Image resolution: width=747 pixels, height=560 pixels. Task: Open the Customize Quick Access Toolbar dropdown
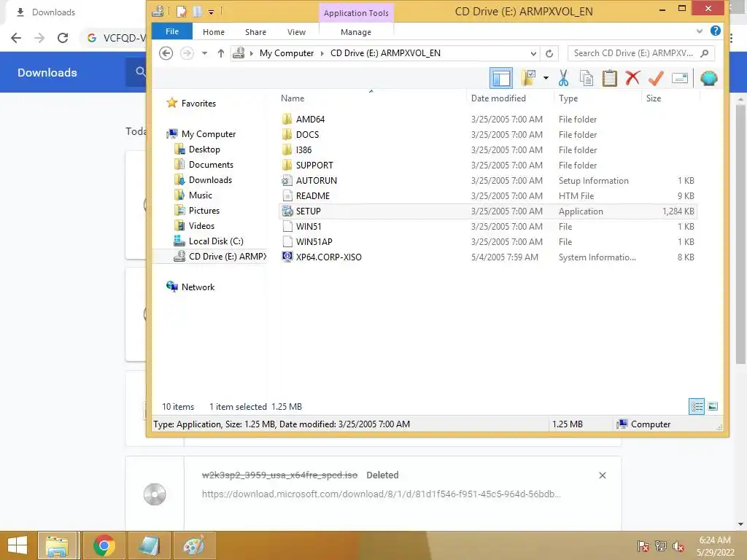click(211, 12)
